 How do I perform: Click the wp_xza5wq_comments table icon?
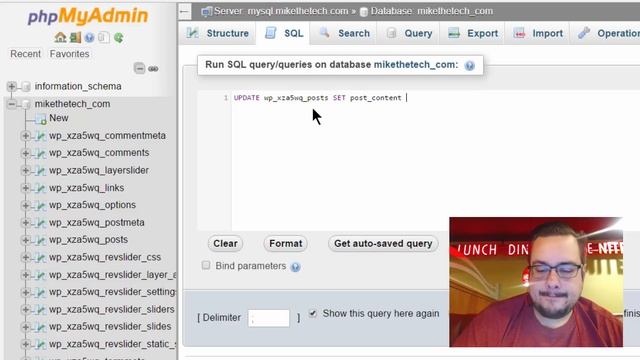click(40, 153)
